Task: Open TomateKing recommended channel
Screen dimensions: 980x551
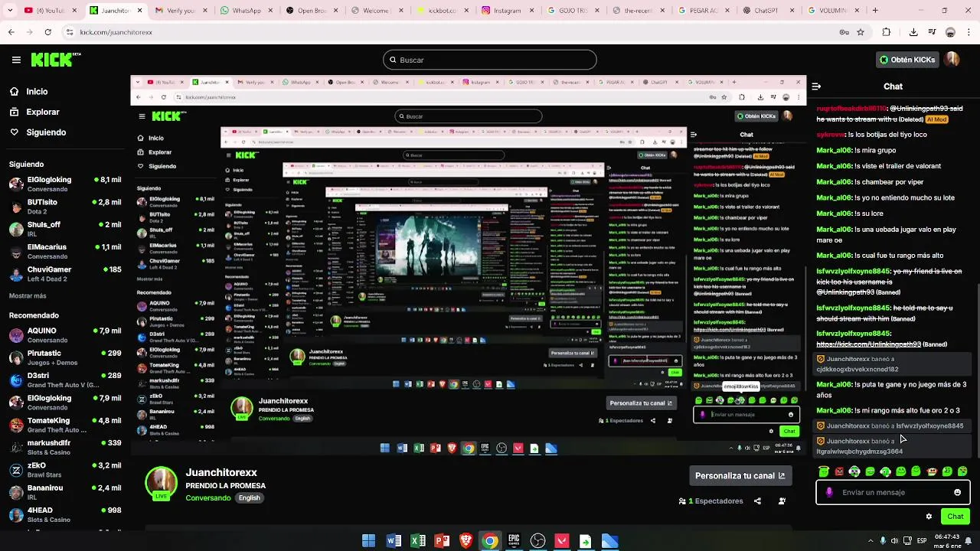Action: [64, 425]
